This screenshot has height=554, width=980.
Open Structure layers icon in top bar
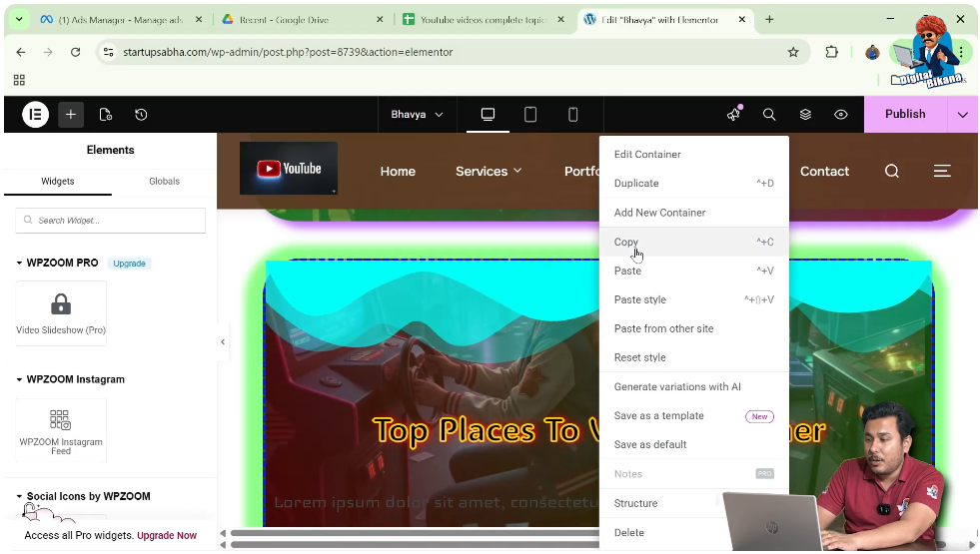[x=805, y=115]
